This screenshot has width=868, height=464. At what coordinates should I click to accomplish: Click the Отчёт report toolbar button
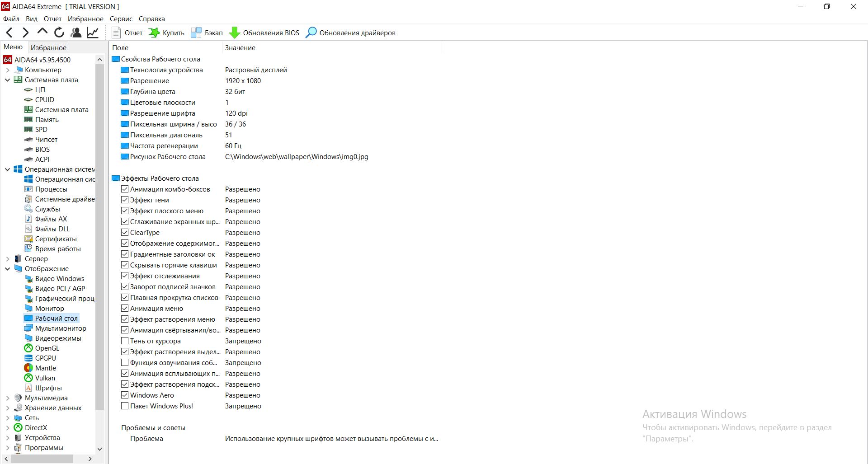127,33
